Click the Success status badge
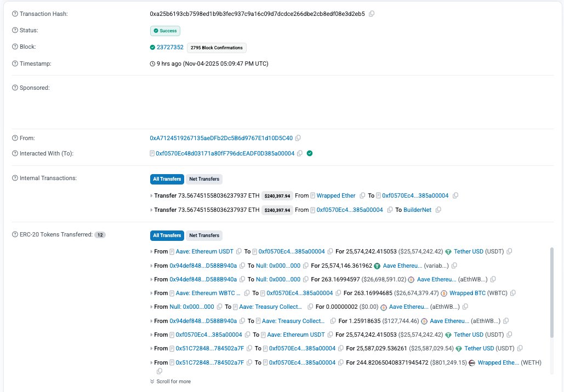The height and width of the screenshot is (392, 564). pyautogui.click(x=165, y=31)
